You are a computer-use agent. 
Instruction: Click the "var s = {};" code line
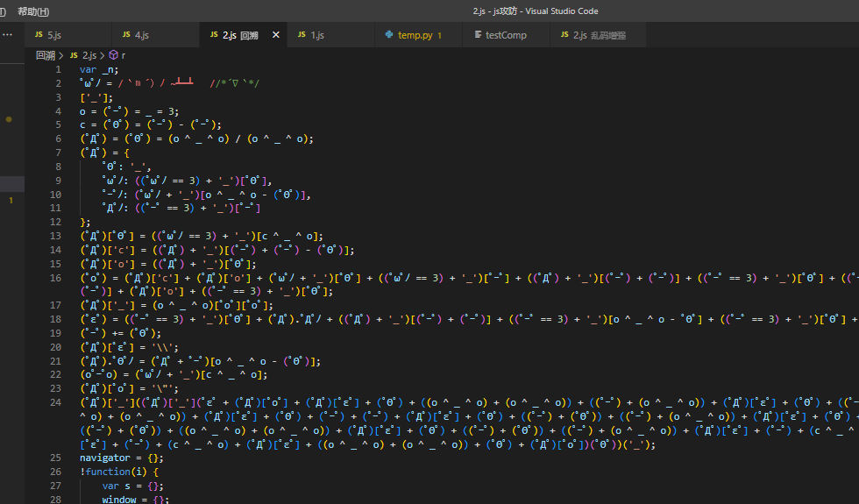point(132,486)
